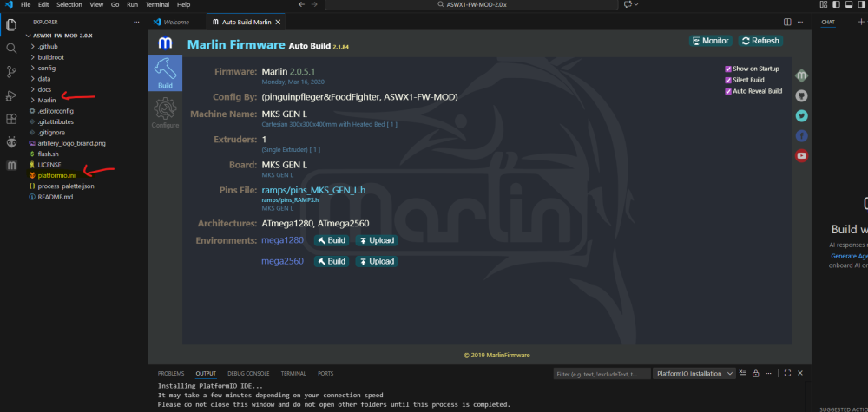Clear the output panel
Viewport: 868px width, 412px height.
coord(744,373)
